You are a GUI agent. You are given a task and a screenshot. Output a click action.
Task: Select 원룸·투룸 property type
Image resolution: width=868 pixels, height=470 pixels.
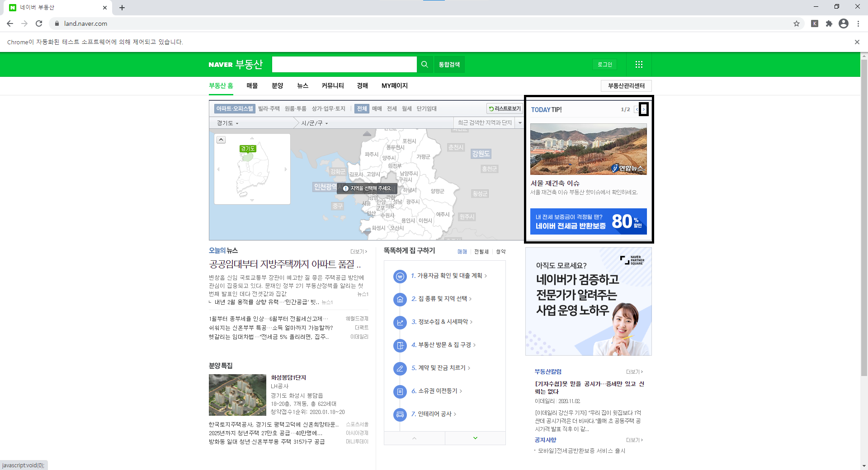pos(296,108)
